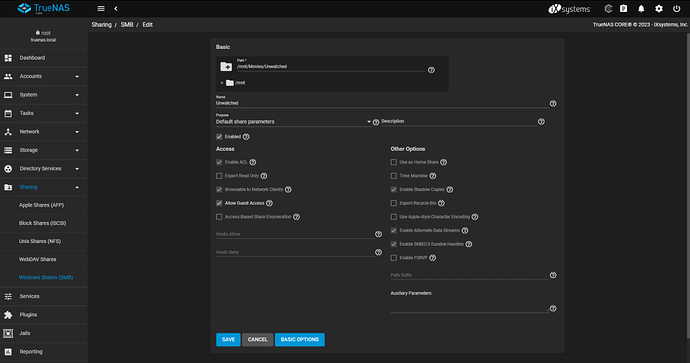Open the Purpose dropdown
The width and height of the screenshot is (690, 363).
(294, 122)
